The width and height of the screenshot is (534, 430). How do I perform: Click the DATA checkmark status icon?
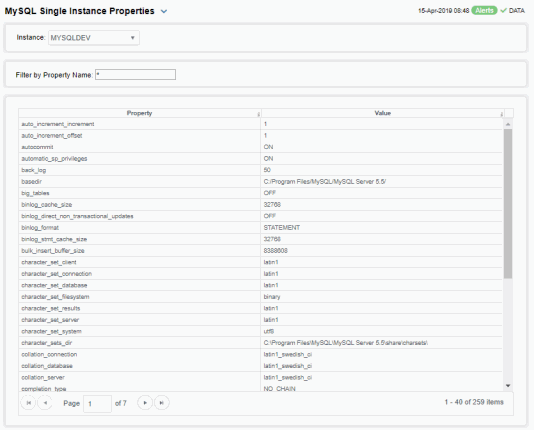click(x=503, y=11)
